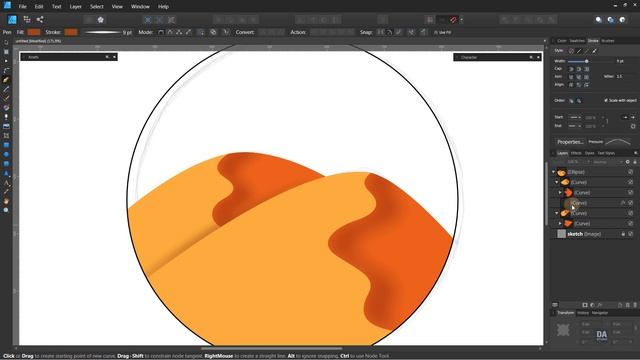Select the Node tool

click(6, 61)
